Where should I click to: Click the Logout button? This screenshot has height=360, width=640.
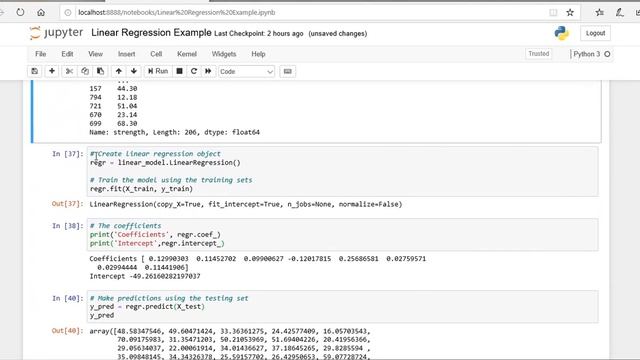tap(596, 33)
